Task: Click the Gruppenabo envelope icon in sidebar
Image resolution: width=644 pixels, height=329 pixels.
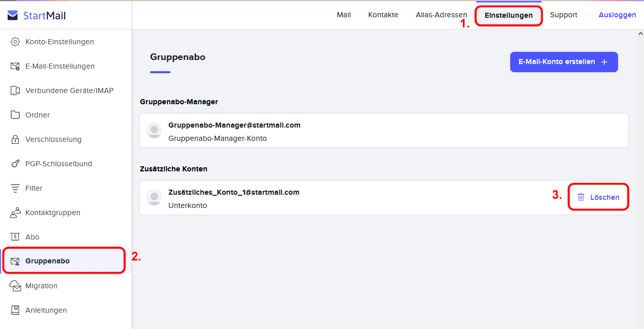Action: [15, 261]
